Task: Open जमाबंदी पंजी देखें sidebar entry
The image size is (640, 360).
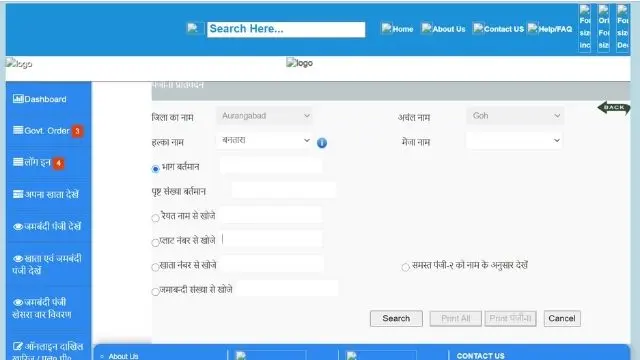Action: click(x=47, y=226)
